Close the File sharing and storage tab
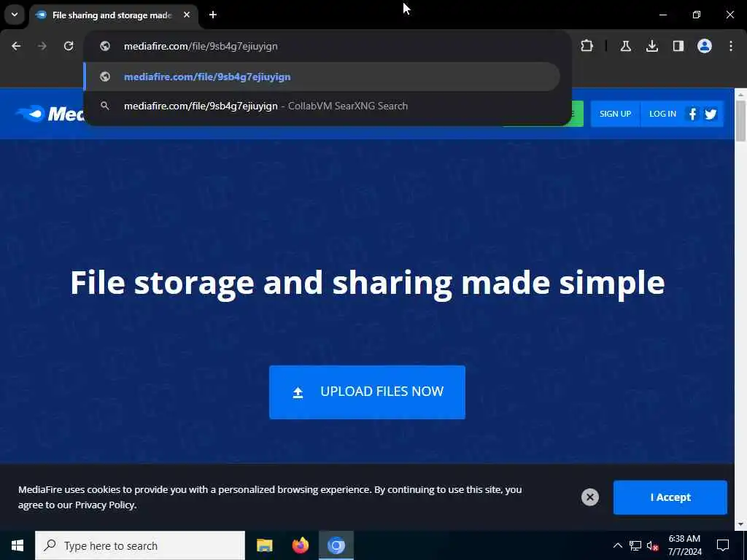The height and width of the screenshot is (560, 747). click(x=187, y=15)
